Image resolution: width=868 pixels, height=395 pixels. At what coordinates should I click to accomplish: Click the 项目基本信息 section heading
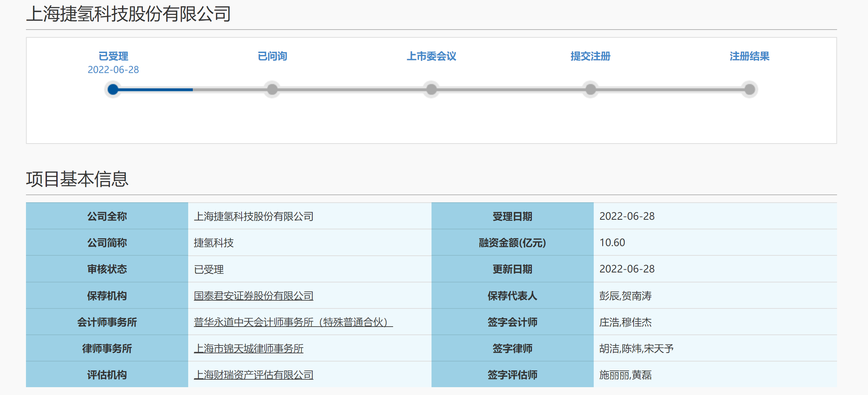point(77,179)
